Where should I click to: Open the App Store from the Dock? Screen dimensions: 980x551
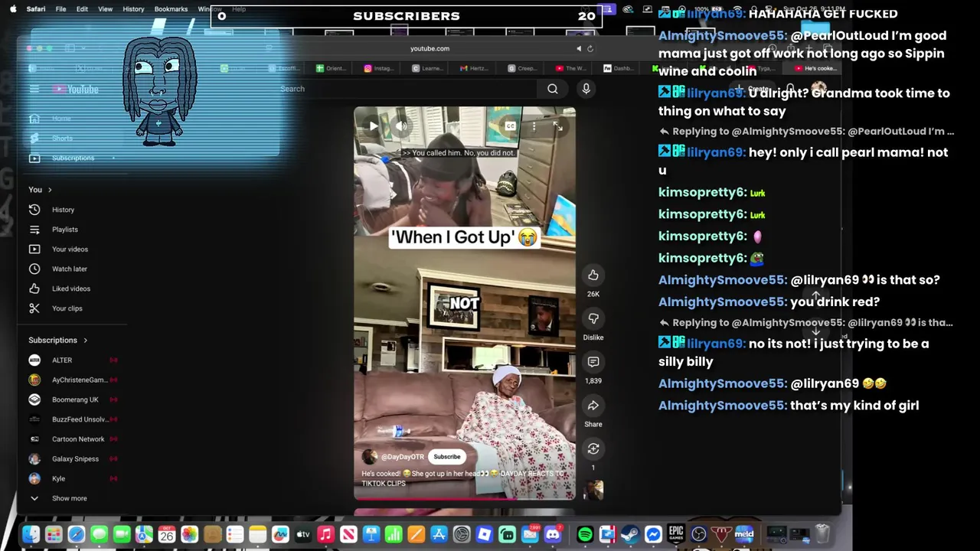(x=439, y=534)
